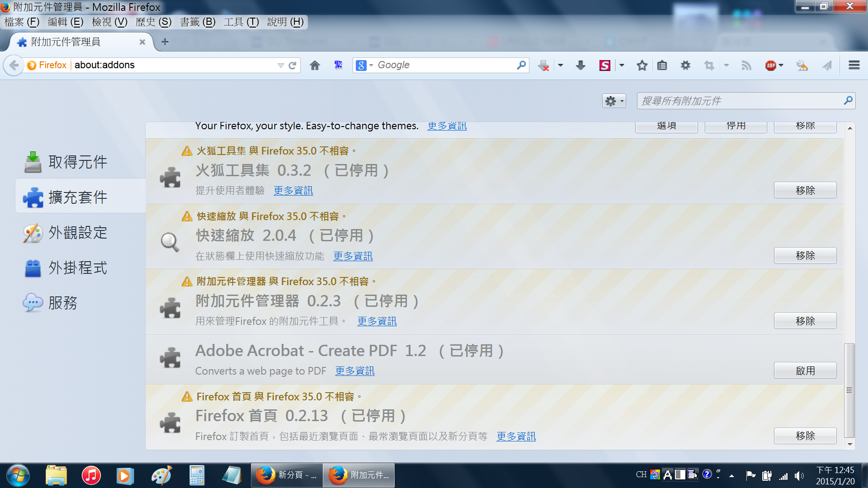The height and width of the screenshot is (488, 868).
Task: Open the bookmarks list icon
Action: click(662, 66)
